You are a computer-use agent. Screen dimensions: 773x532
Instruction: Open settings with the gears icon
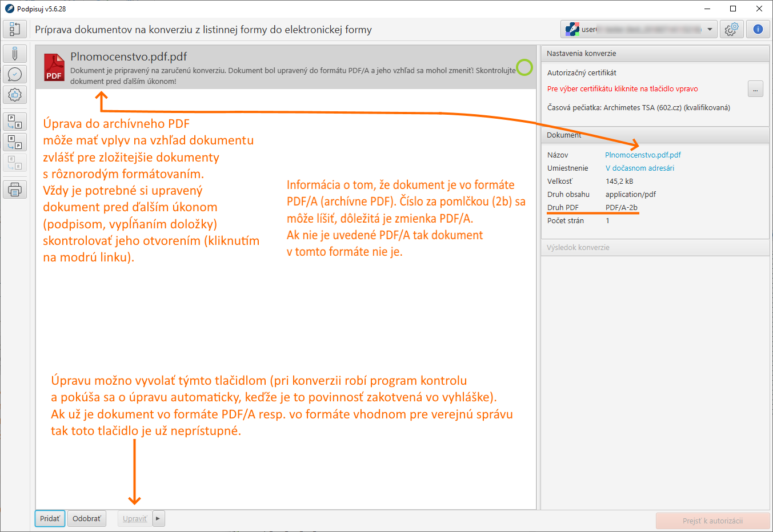(731, 29)
